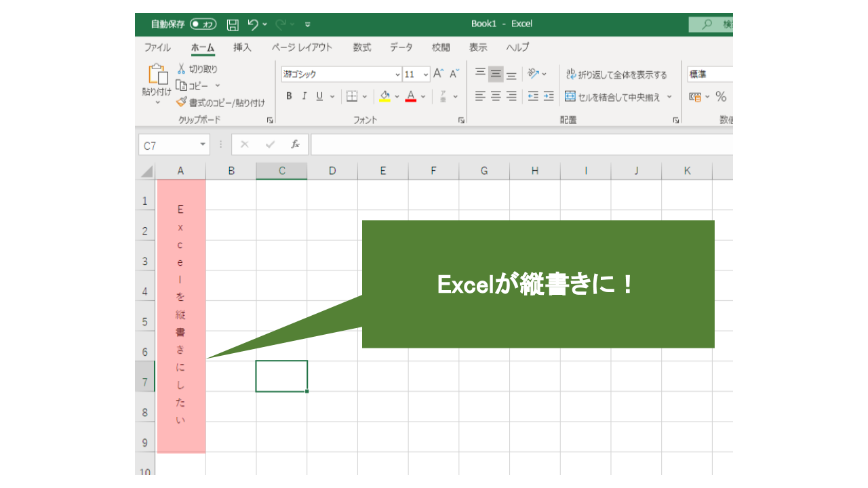This screenshot has height=488, width=868.
Task: Expand the fill color dropdown arrow
Action: pyautogui.click(x=397, y=96)
